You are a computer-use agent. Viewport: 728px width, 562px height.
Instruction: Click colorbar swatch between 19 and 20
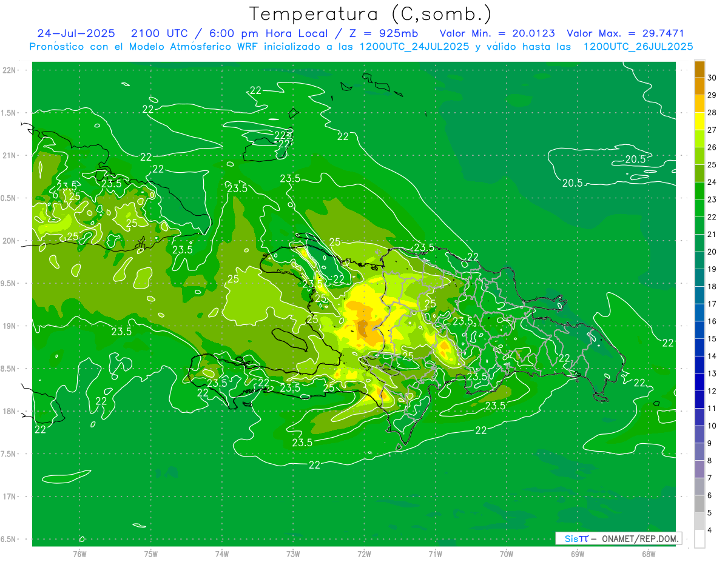point(699,260)
